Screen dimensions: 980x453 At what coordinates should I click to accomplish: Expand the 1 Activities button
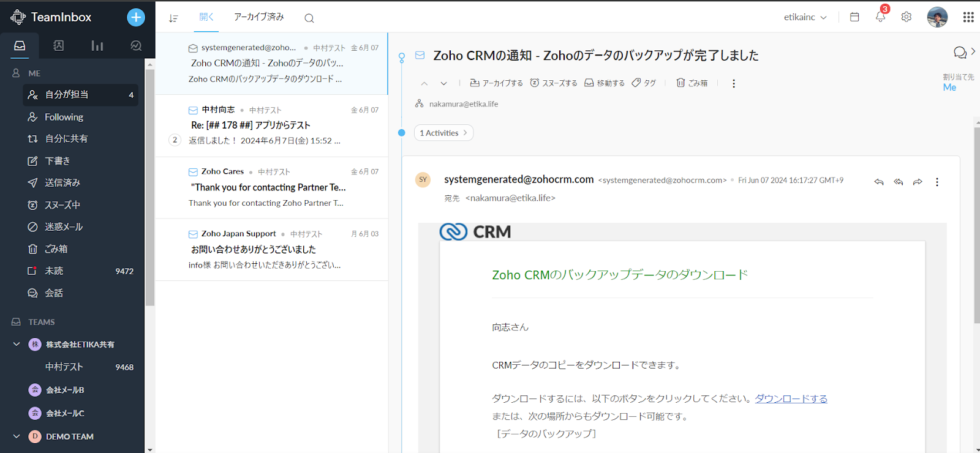click(444, 133)
